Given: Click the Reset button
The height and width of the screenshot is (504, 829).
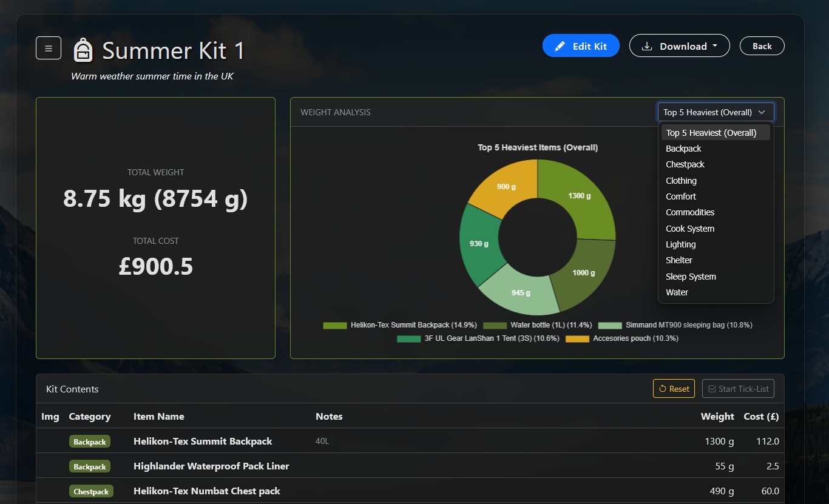Looking at the screenshot, I should [674, 389].
